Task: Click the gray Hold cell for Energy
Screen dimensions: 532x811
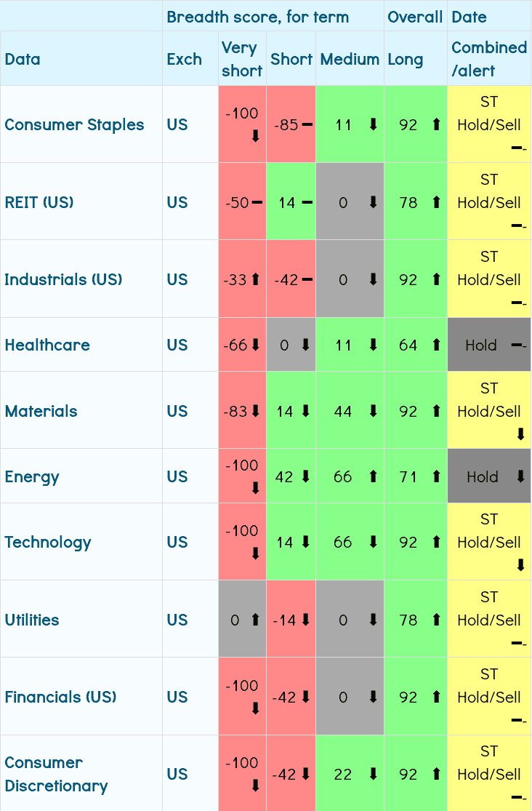Action: tap(488, 477)
